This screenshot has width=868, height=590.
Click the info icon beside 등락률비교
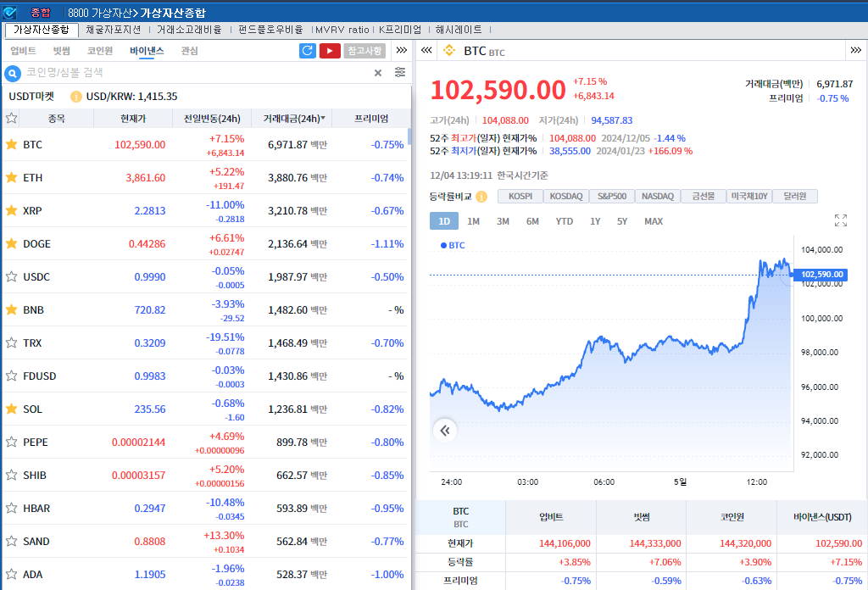tap(481, 197)
